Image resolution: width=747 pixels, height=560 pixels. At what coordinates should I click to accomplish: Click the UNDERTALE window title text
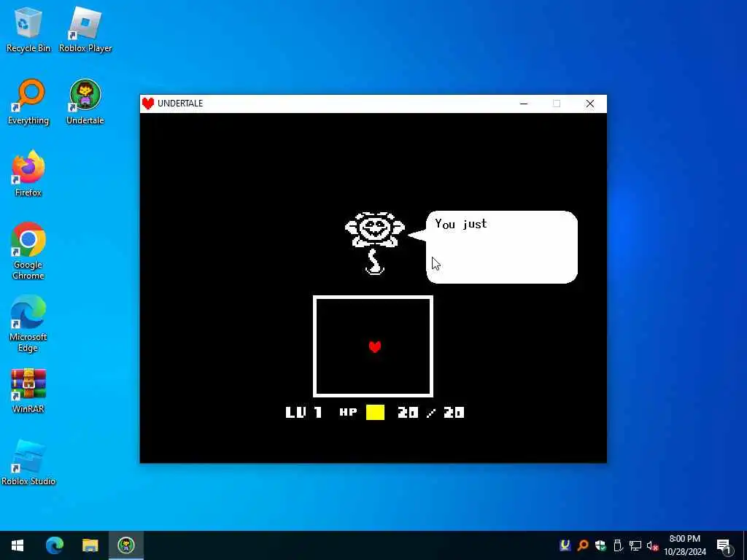pos(180,104)
